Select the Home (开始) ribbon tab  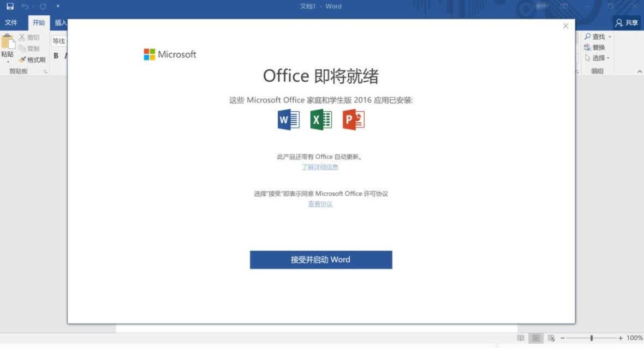[x=39, y=22]
